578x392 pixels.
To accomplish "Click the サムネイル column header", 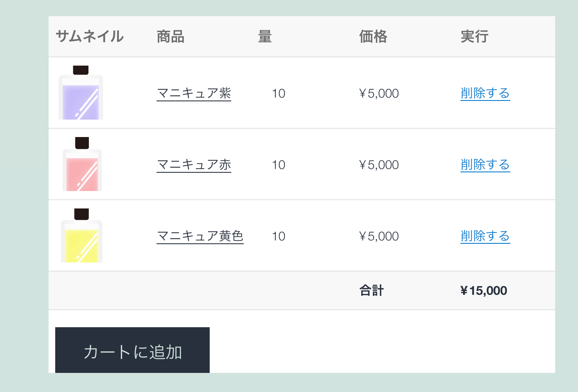I will point(90,37).
